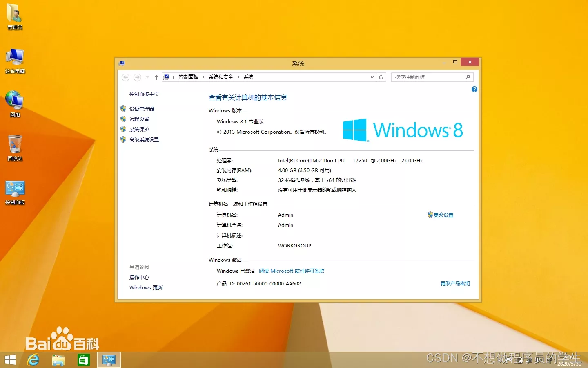Open 设备管理器 from the sidebar
This screenshot has height=368, width=588.
pyautogui.click(x=142, y=109)
